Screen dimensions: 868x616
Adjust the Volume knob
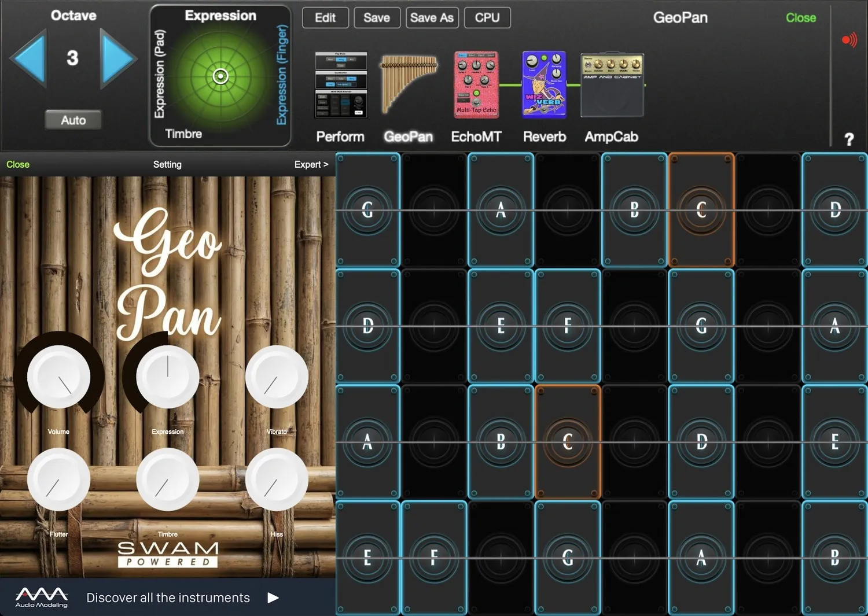tap(58, 377)
